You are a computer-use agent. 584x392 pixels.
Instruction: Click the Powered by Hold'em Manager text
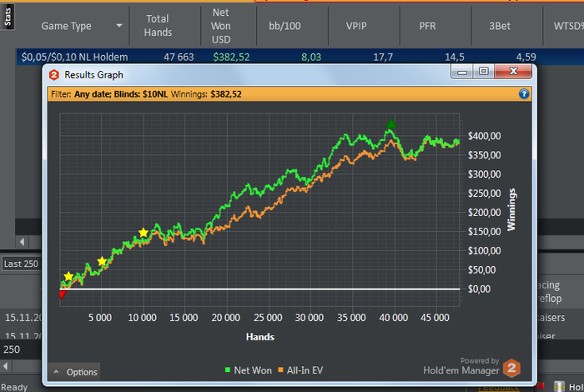(461, 366)
